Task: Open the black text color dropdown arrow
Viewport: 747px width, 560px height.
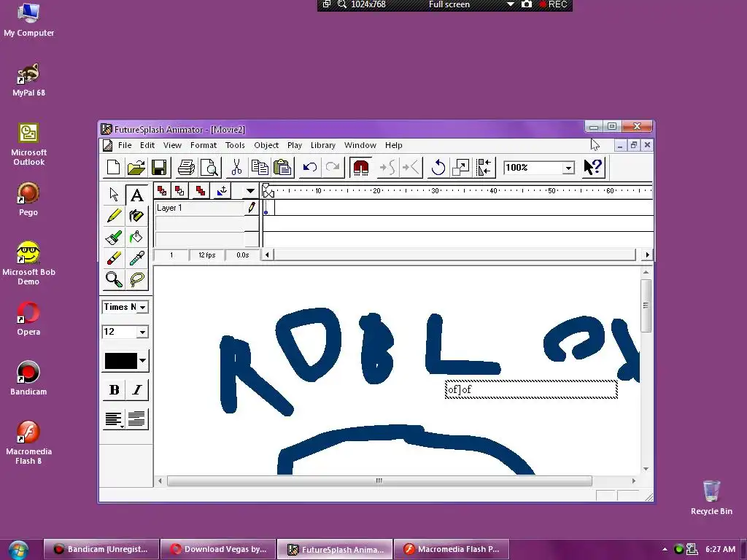Action: click(142, 360)
